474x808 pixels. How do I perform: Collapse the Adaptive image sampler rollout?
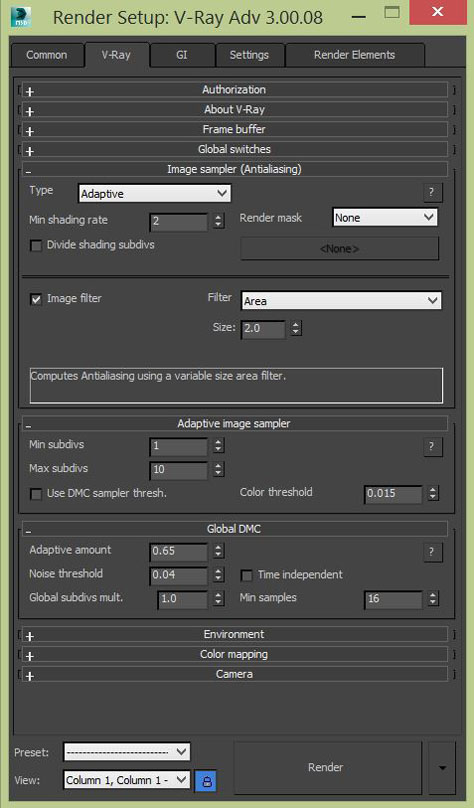(234, 424)
